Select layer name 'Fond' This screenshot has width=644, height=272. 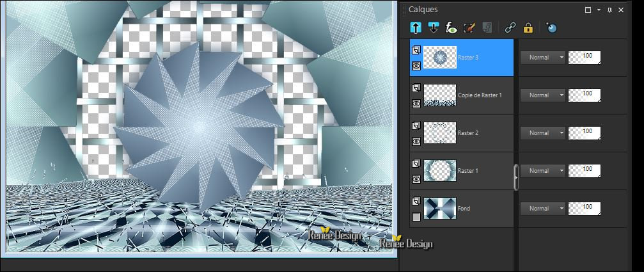tap(464, 209)
